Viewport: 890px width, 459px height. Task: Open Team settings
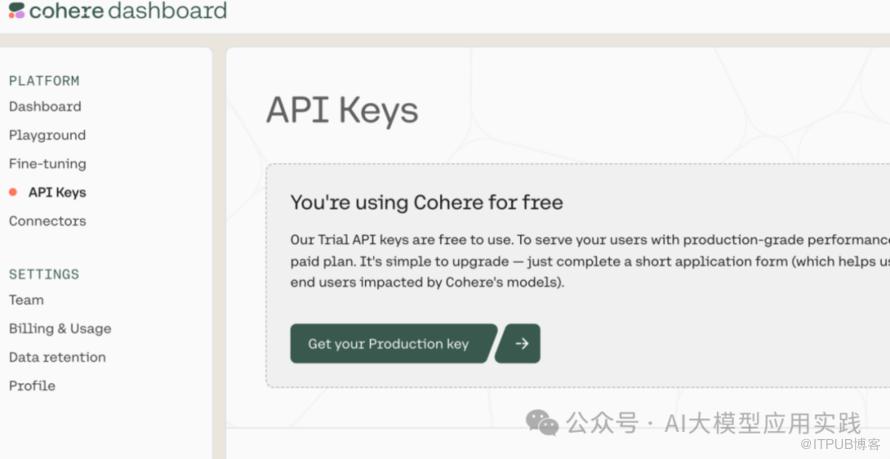tap(26, 300)
